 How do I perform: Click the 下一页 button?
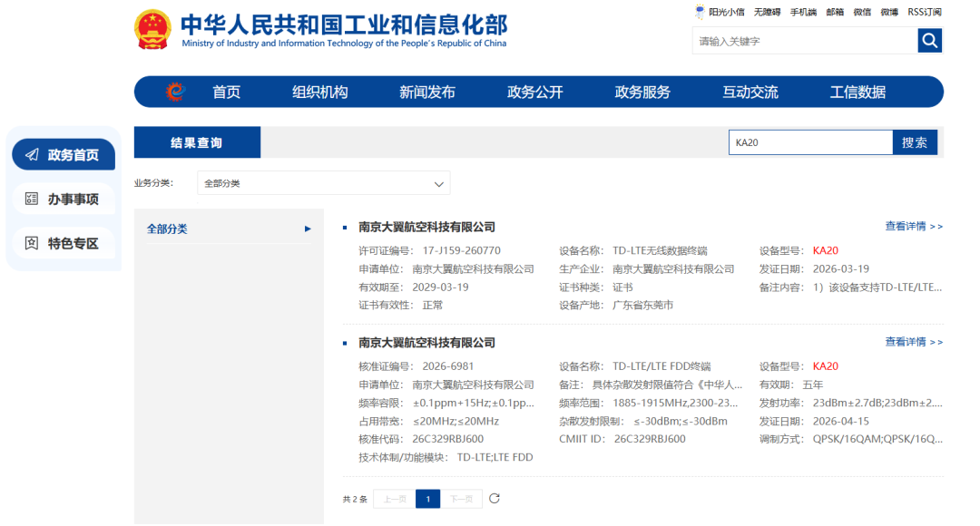coord(461,499)
